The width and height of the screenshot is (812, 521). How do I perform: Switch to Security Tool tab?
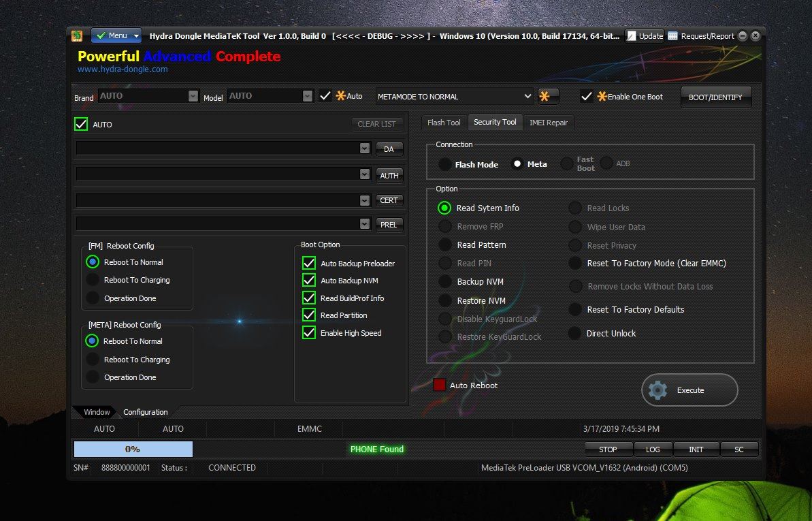tap(495, 122)
